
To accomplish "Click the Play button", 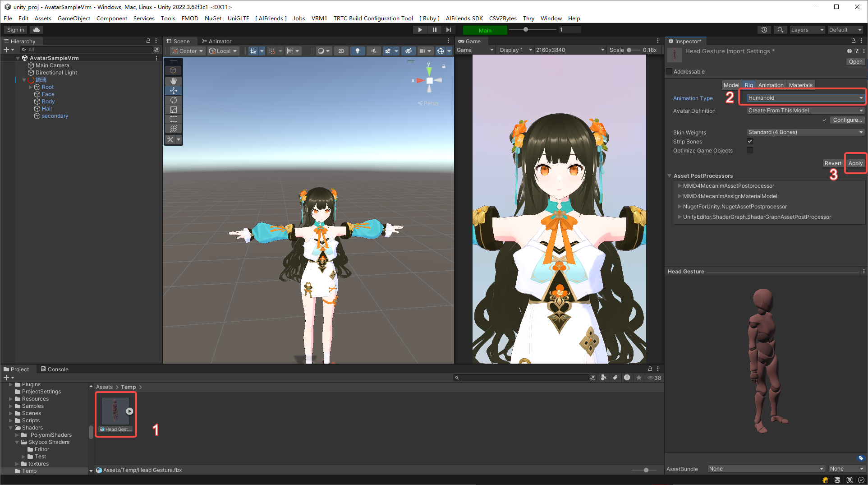I will (x=419, y=30).
